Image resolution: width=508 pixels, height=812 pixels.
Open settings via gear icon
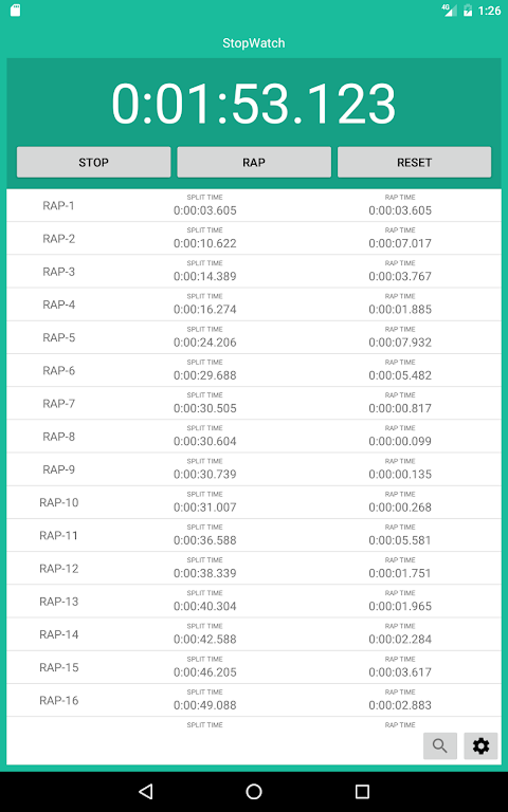point(481,745)
